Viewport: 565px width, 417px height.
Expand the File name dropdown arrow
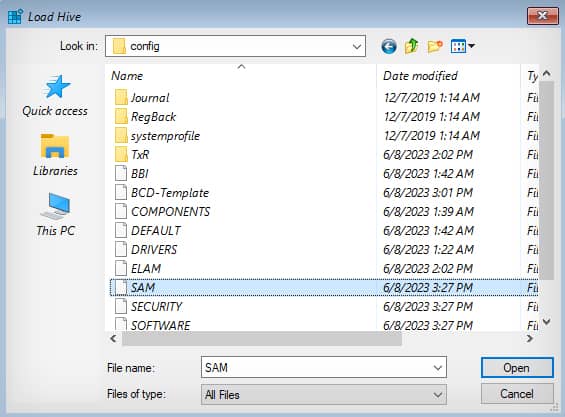pos(437,368)
